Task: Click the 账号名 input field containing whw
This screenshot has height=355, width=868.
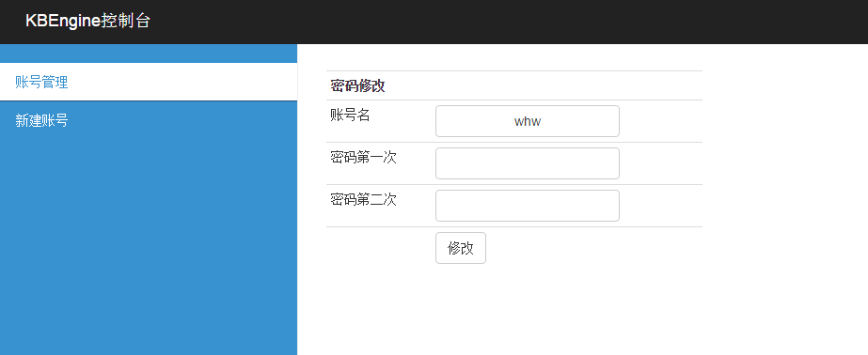Action: tap(527, 121)
